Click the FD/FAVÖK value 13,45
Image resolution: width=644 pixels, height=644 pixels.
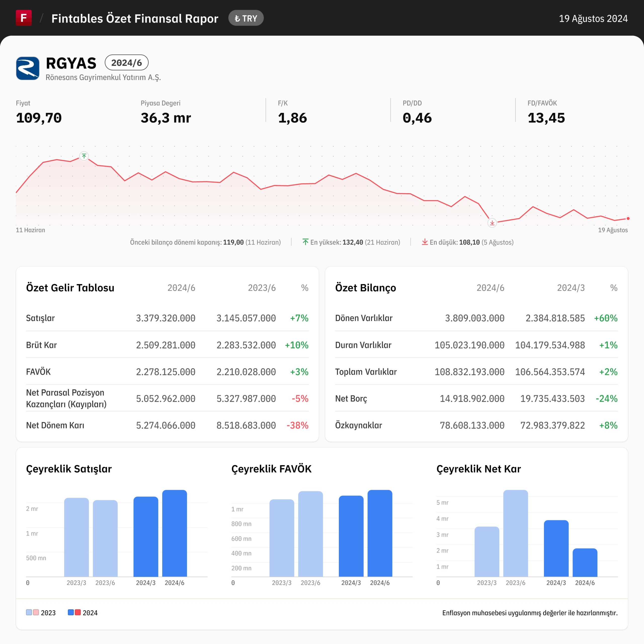546,118
